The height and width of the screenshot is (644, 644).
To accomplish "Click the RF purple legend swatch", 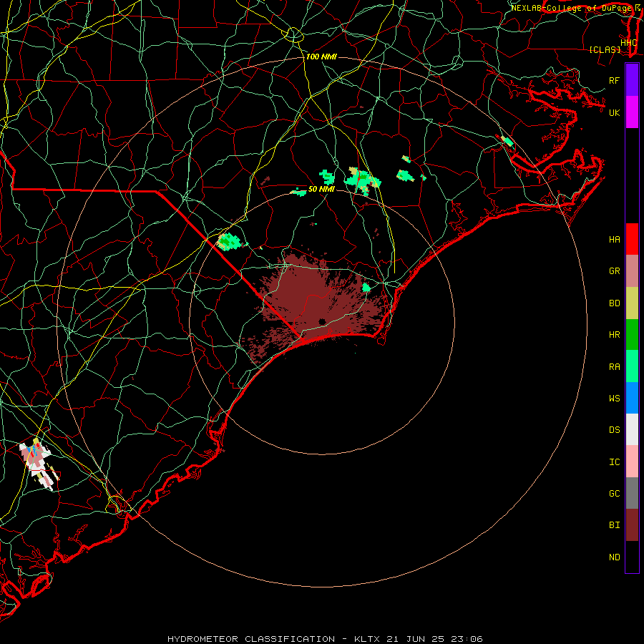I will tap(632, 80).
